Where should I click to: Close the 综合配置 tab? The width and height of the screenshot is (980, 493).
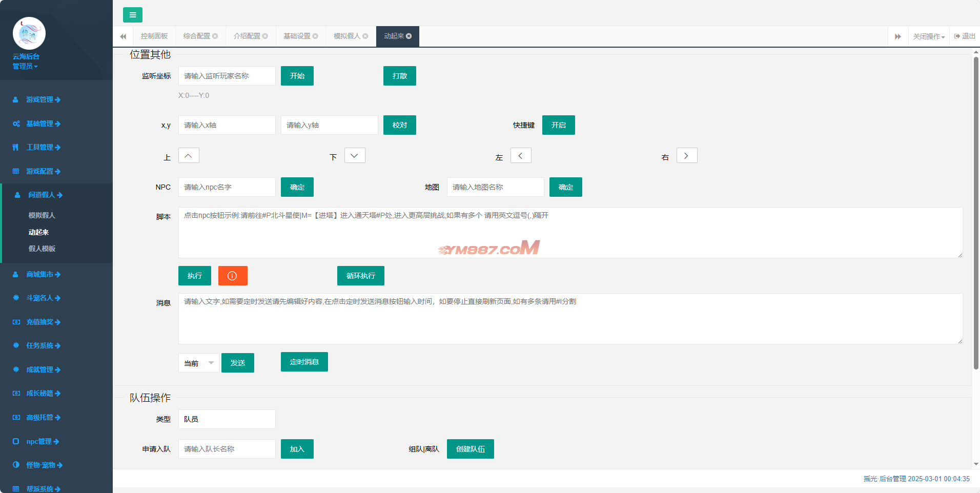click(x=215, y=36)
